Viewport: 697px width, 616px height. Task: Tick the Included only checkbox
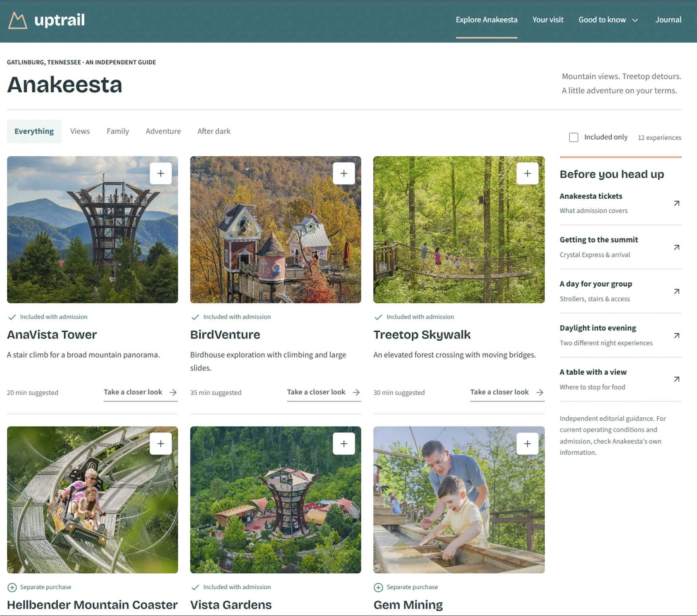[574, 137]
